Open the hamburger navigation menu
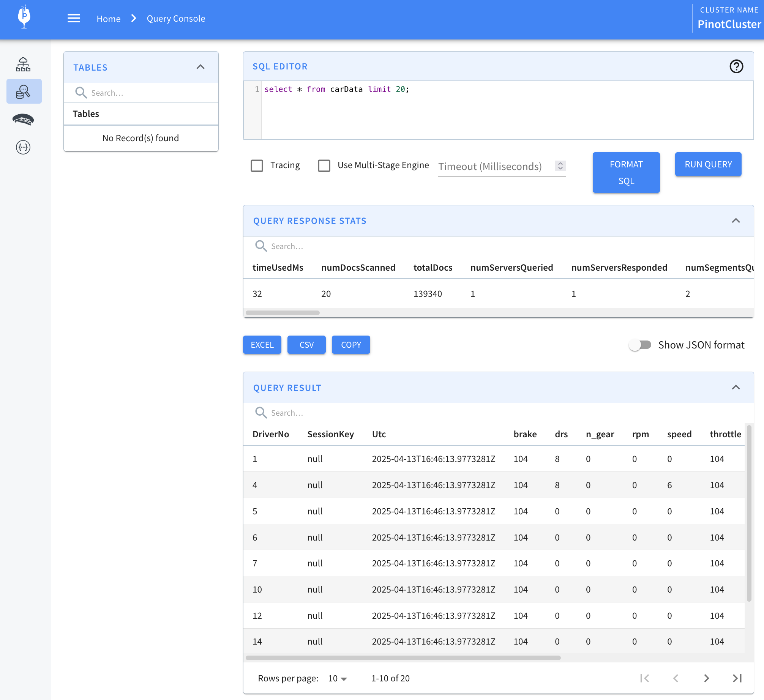The width and height of the screenshot is (764, 700). pyautogui.click(x=74, y=18)
